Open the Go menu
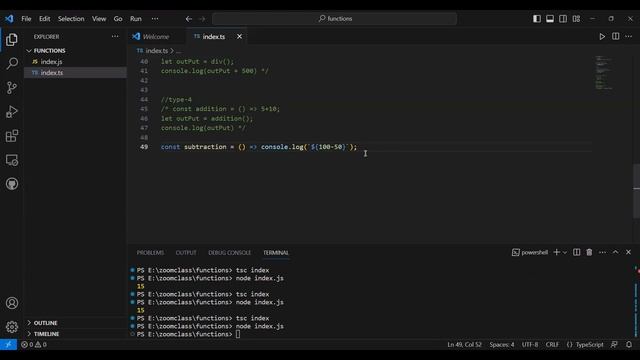The width and height of the screenshot is (640, 360). (118, 19)
